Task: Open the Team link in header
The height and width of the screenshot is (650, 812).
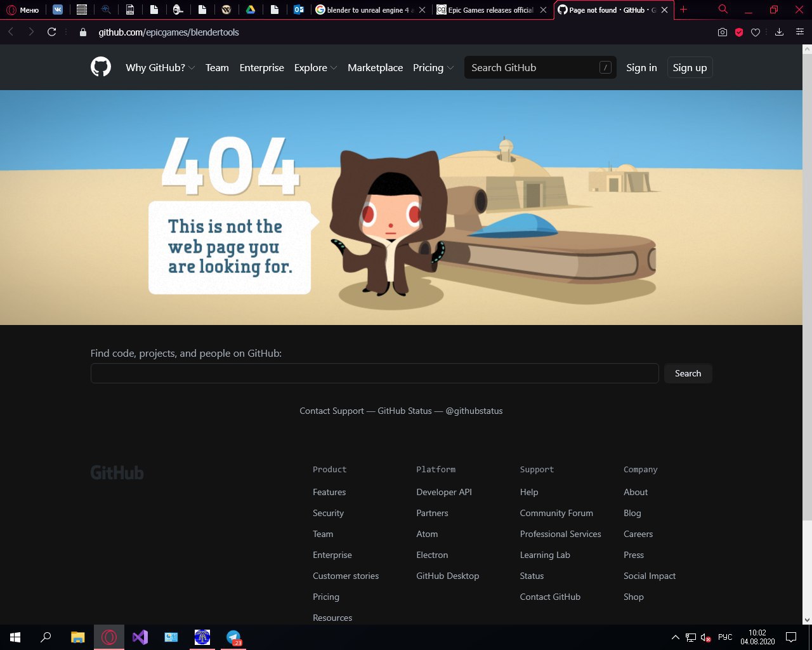Action: (x=217, y=68)
